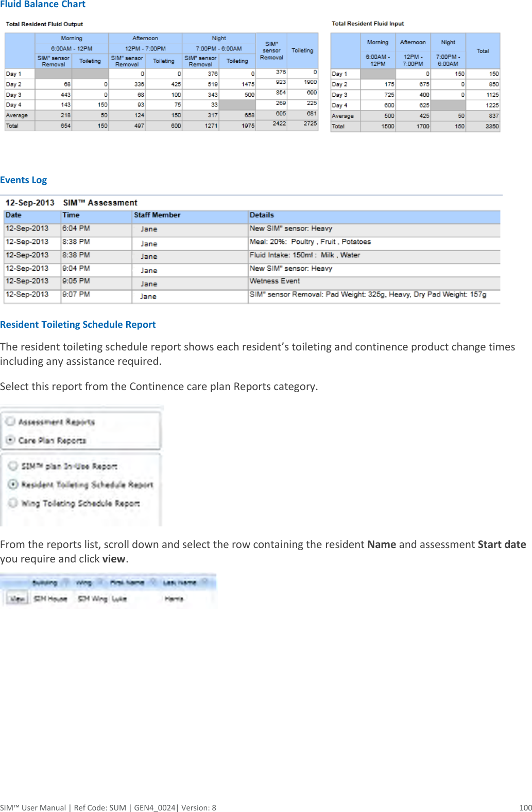Click the 'Day 3' row label in Fluid Output table
Viewport: 532px width, 812px height.
click(13, 95)
